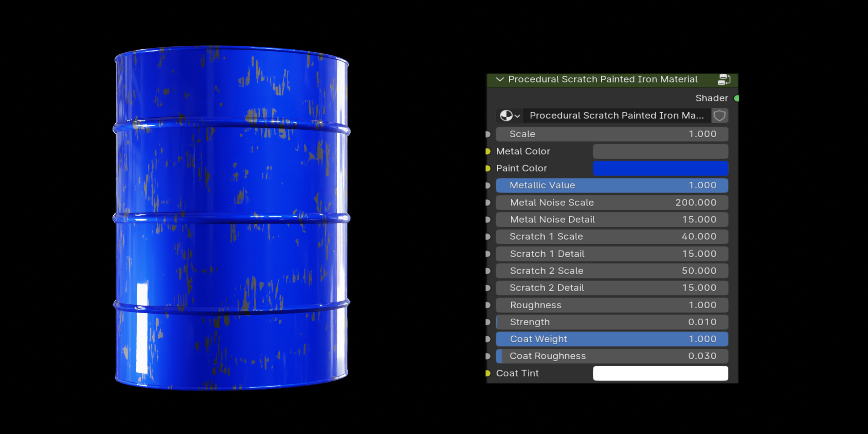
Task: Open the Metal Color swatch picker
Action: coord(660,151)
